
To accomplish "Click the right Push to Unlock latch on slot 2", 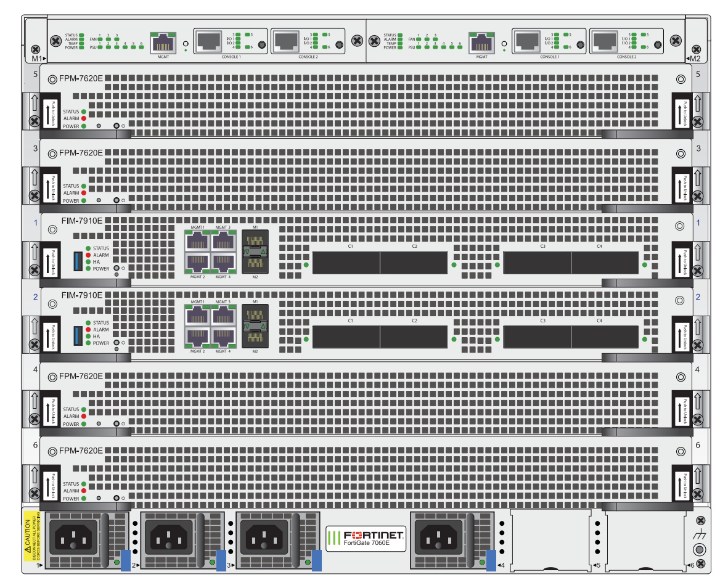I will (x=682, y=337).
